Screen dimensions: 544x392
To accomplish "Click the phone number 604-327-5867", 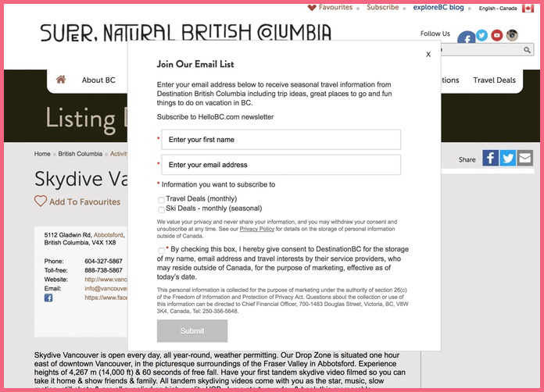I will tap(103, 261).
